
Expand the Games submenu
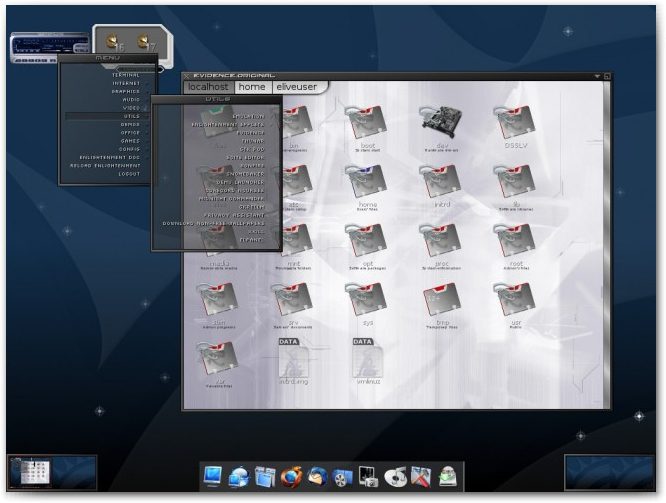(130, 140)
